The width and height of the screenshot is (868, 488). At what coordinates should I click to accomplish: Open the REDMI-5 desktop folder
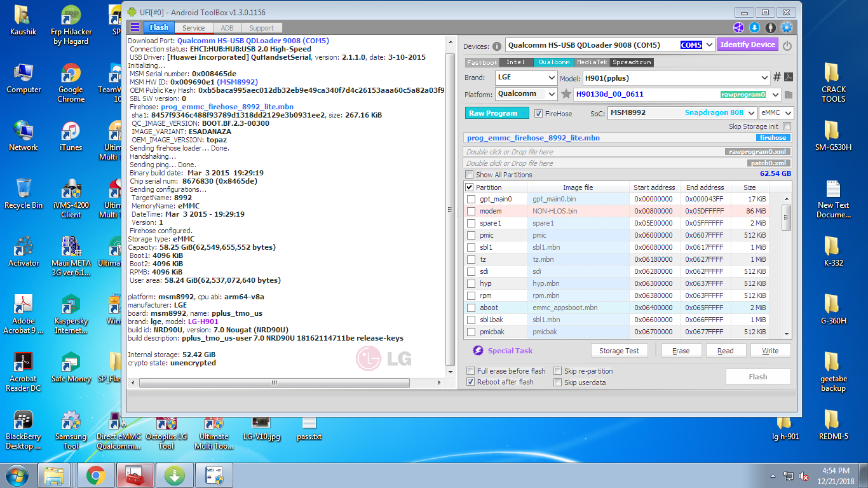pos(833,425)
